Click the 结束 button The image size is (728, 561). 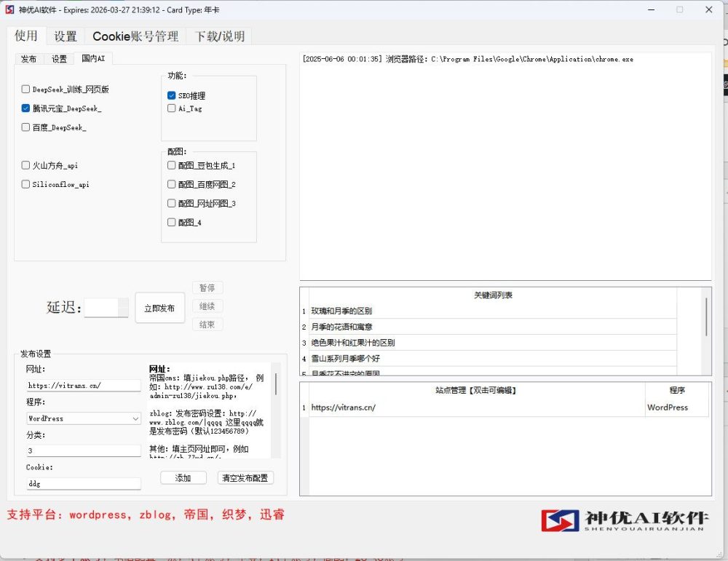(x=207, y=325)
